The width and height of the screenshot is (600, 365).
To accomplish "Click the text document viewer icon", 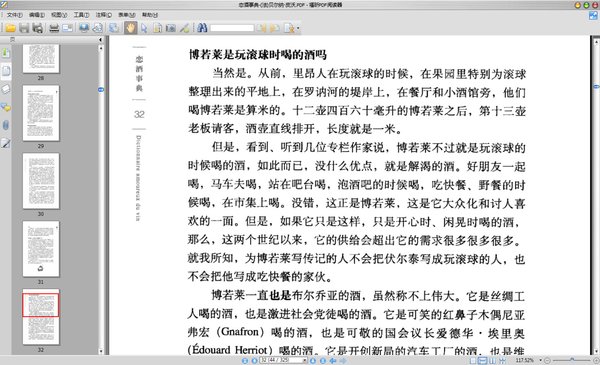I will [157, 28].
